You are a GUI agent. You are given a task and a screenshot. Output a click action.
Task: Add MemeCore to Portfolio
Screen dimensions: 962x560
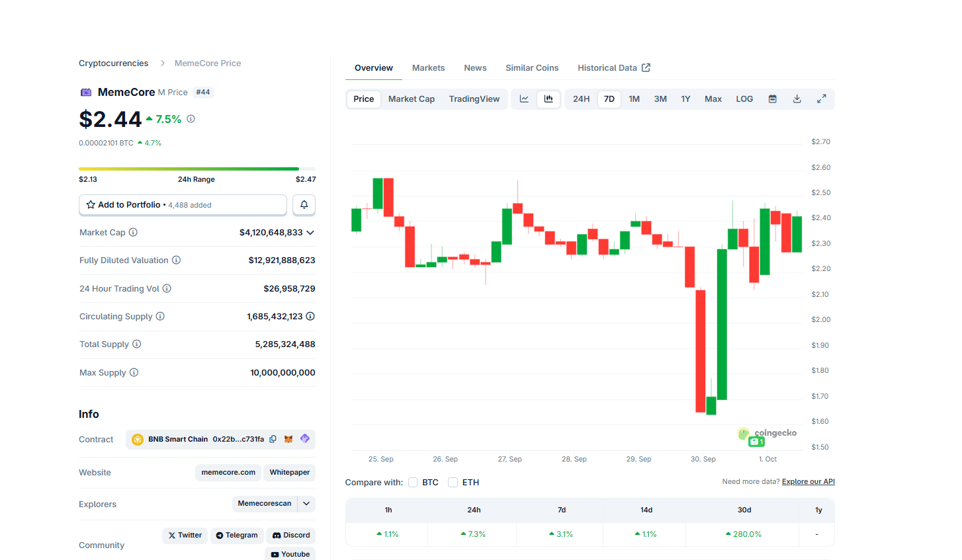(183, 204)
